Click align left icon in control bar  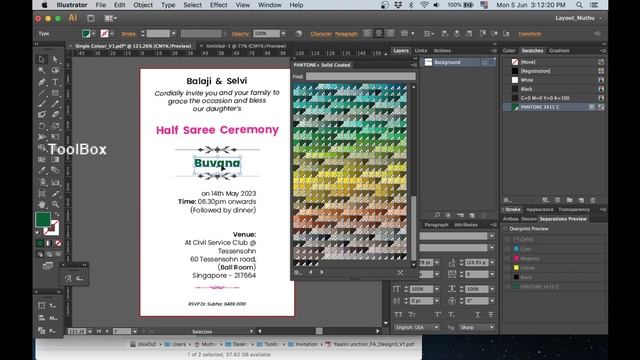click(x=368, y=33)
